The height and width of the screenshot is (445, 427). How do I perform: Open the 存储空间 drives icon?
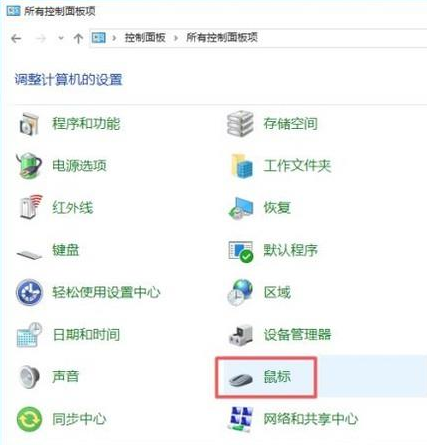click(x=240, y=124)
